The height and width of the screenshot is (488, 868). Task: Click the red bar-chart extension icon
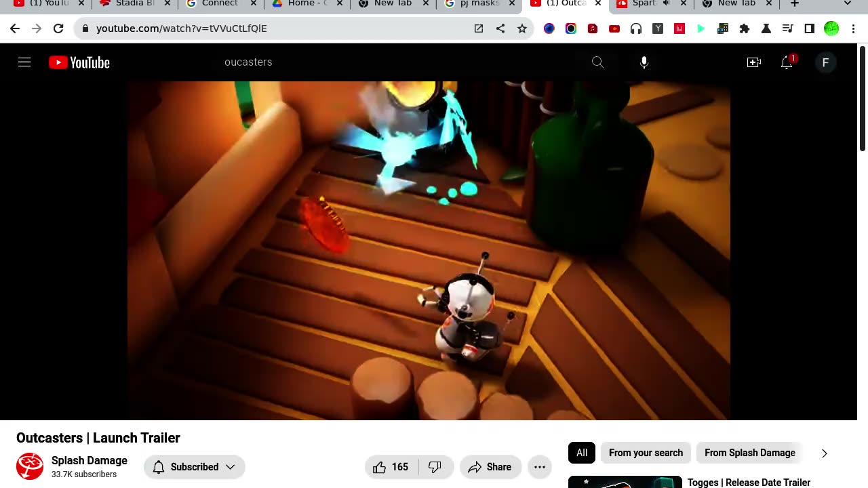point(679,28)
